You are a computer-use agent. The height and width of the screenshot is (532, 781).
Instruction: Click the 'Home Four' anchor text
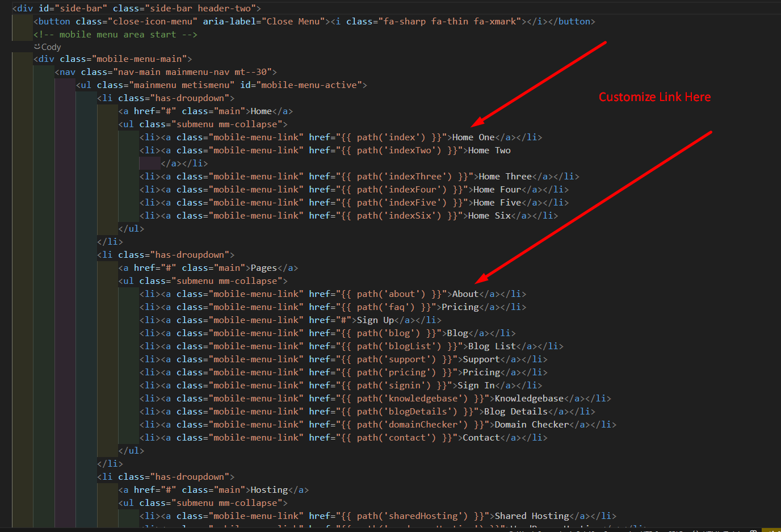(x=497, y=190)
